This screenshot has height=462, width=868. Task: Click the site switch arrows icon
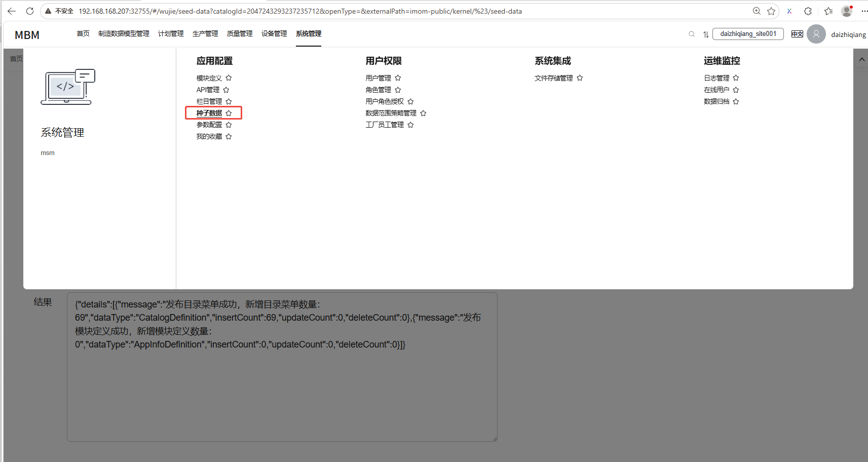706,34
